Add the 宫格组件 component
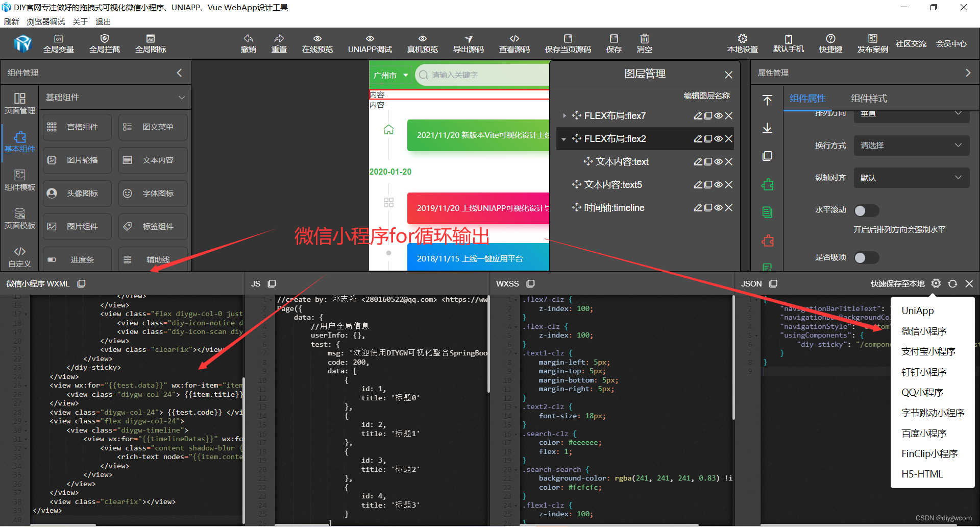 (77, 127)
